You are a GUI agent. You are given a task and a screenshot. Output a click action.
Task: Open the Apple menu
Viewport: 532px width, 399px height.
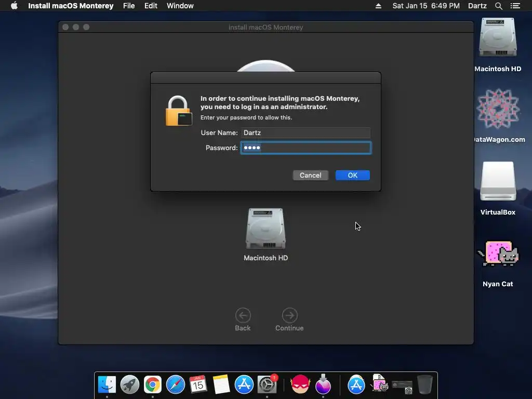point(14,6)
